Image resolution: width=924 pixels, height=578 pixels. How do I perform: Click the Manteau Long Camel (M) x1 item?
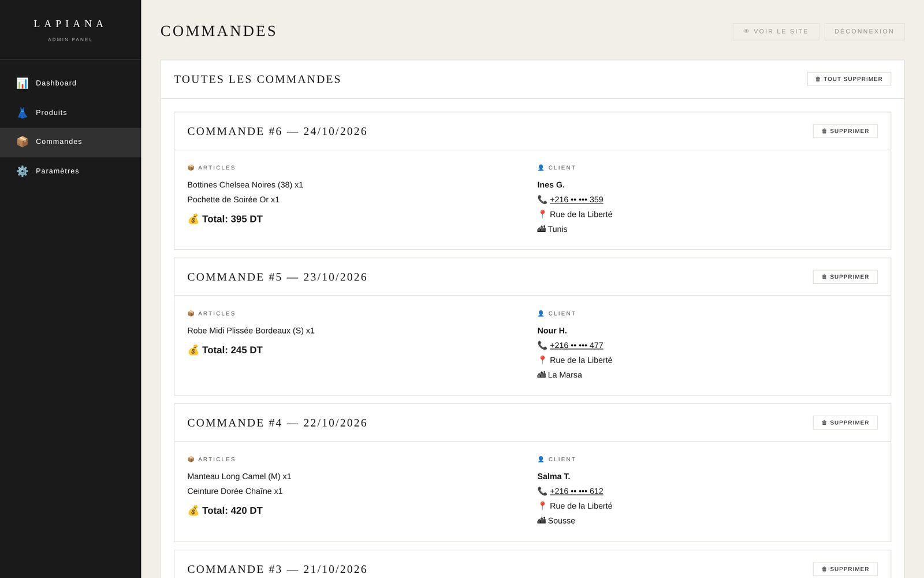(x=239, y=476)
